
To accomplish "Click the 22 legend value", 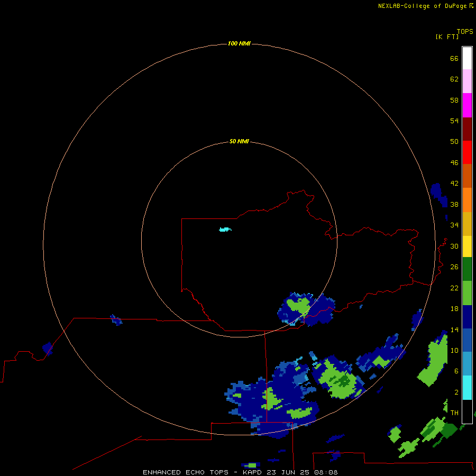I will tap(454, 288).
